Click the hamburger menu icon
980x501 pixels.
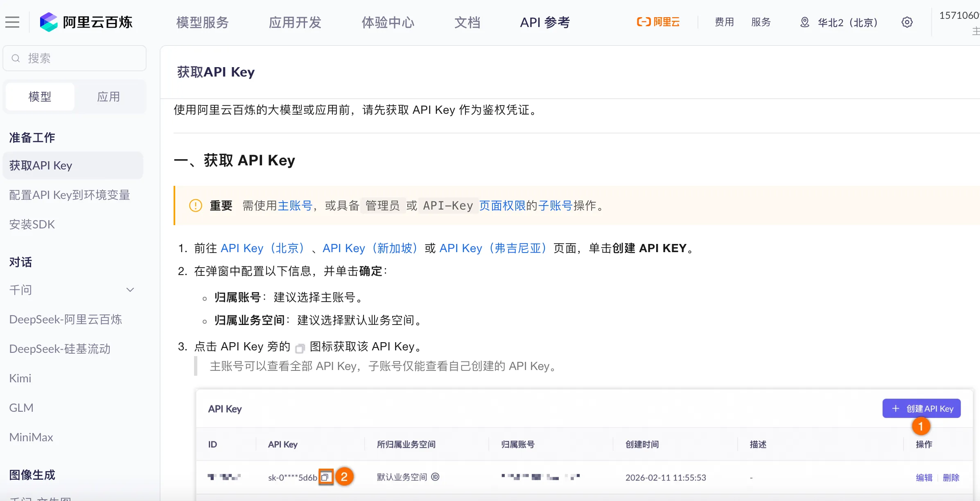coord(12,22)
